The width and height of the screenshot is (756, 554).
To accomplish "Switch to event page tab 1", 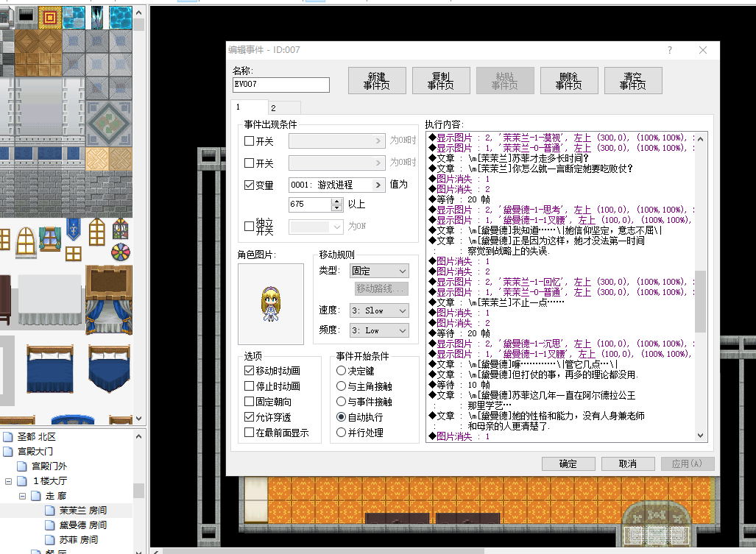I will coord(249,107).
